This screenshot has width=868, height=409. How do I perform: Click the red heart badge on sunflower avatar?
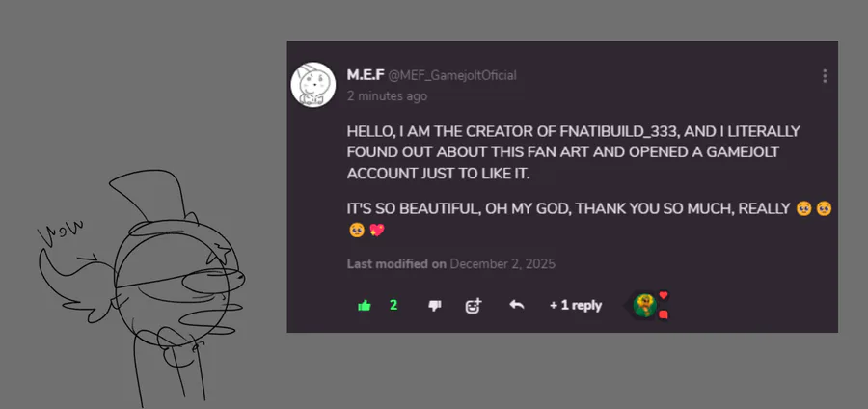pyautogui.click(x=664, y=295)
